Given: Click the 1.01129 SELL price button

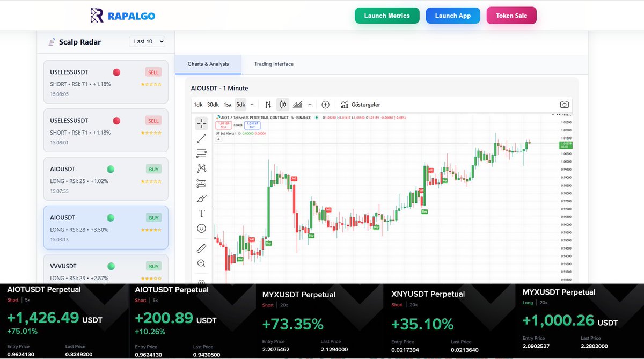Looking at the screenshot, I should tap(225, 125).
